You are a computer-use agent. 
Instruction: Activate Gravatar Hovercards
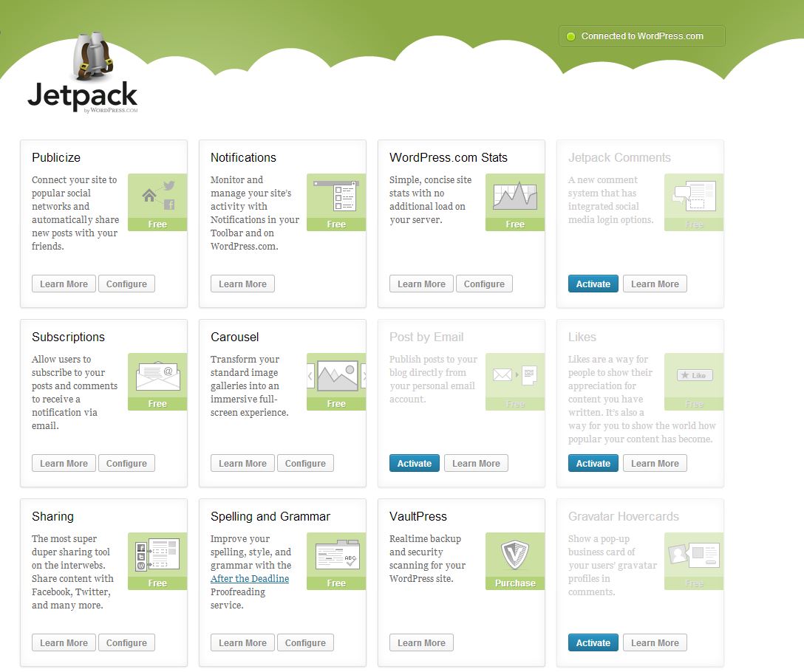[593, 642]
